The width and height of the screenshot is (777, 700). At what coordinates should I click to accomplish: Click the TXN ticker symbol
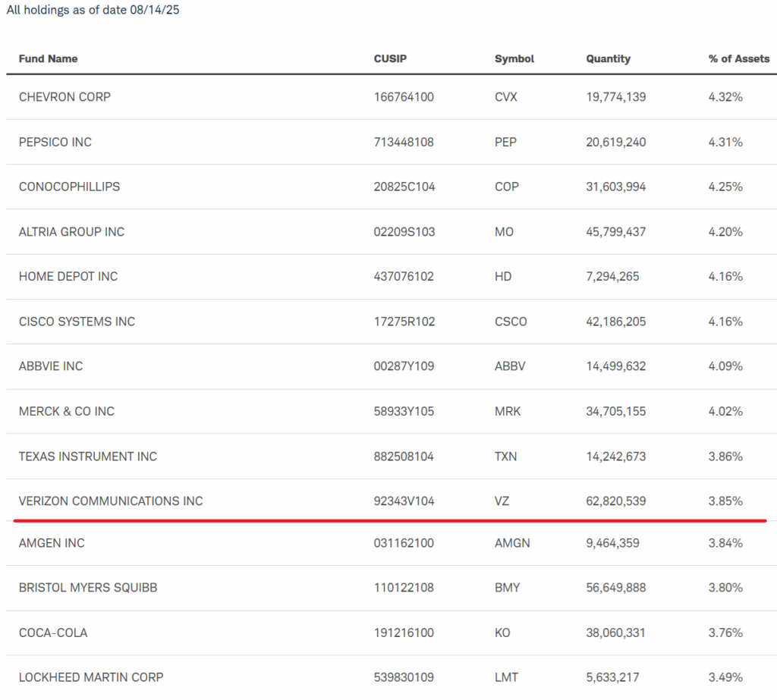point(505,456)
